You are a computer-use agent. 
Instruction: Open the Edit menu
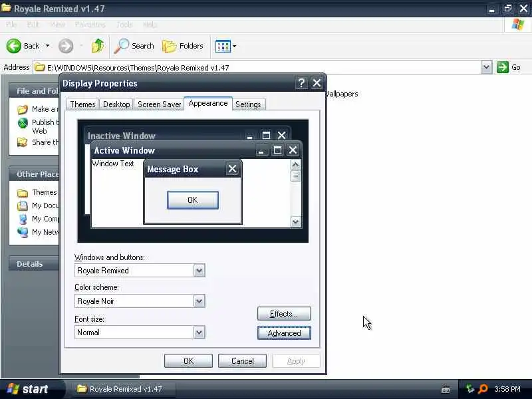[x=33, y=25]
